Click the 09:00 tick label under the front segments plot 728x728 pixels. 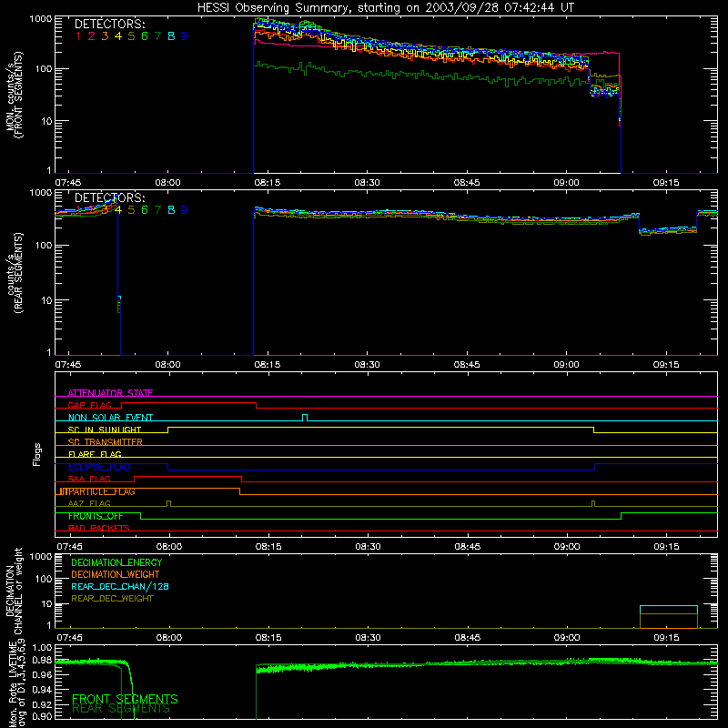tap(566, 183)
